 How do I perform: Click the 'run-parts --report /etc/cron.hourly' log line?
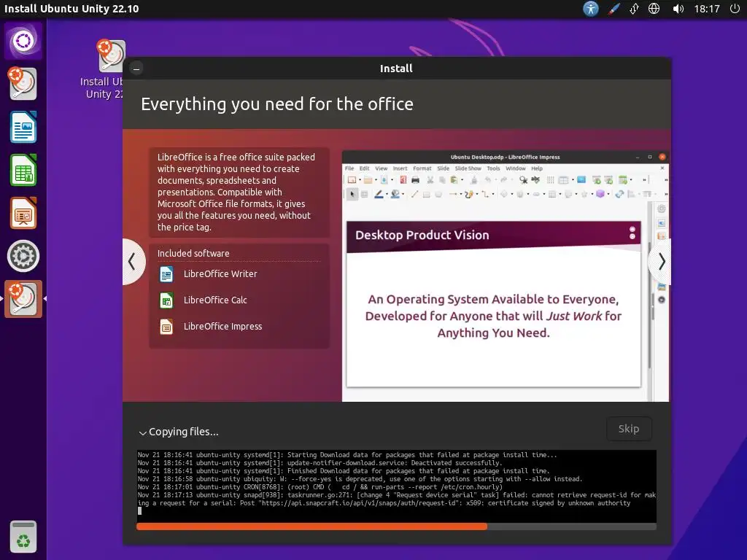(x=320, y=487)
